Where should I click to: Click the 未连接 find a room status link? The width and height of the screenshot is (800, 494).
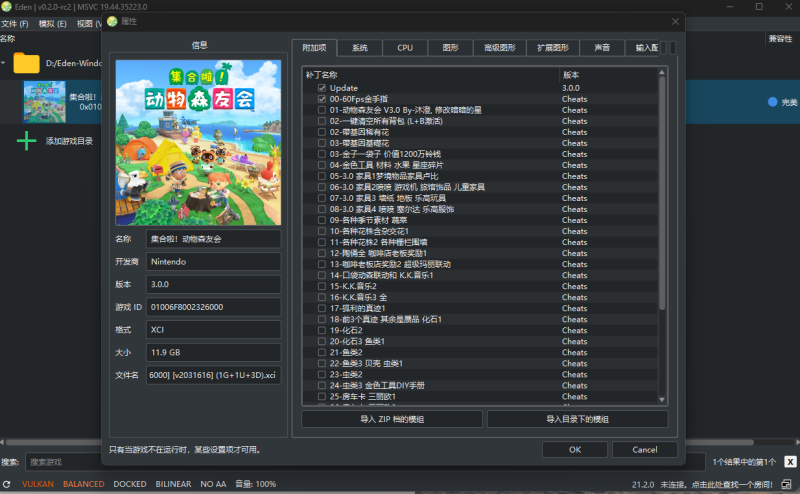(x=716, y=484)
